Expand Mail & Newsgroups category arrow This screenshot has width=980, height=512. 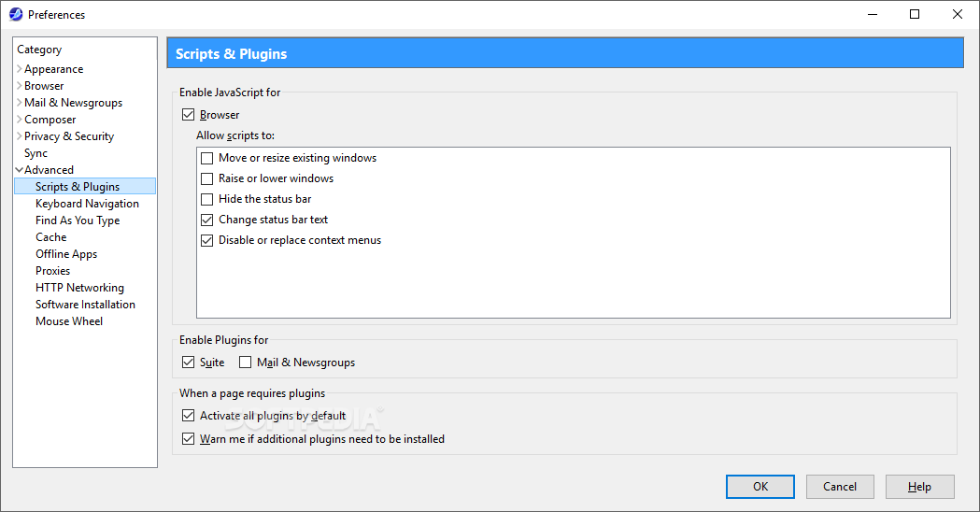[x=20, y=103]
